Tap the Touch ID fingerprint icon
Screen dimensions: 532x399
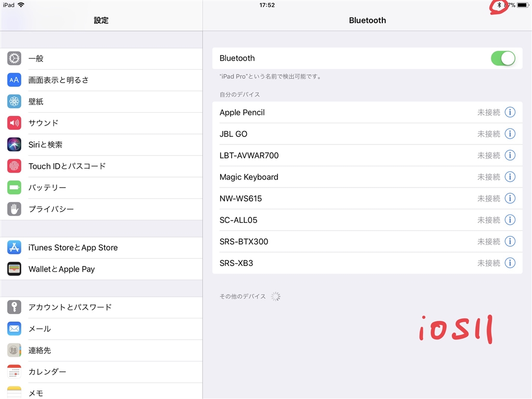tap(14, 166)
